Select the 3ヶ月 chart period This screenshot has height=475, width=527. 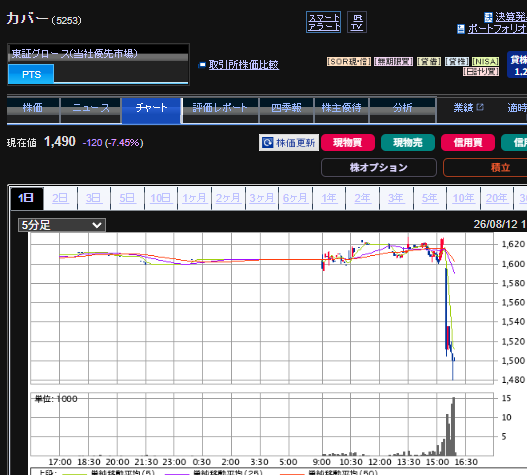(x=262, y=198)
